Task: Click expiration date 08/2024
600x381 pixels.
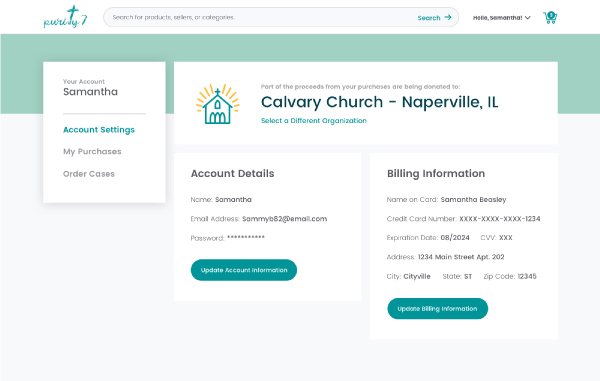Action: pos(455,238)
